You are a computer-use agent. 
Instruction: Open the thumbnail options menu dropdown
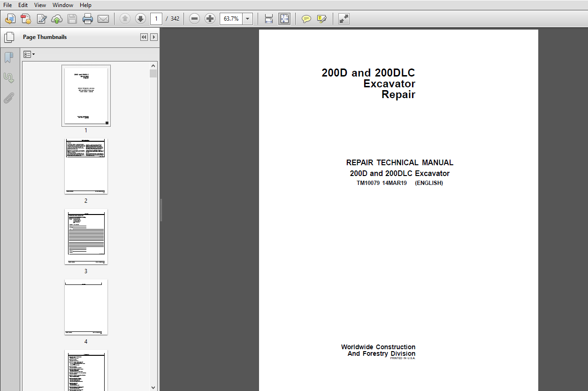29,54
